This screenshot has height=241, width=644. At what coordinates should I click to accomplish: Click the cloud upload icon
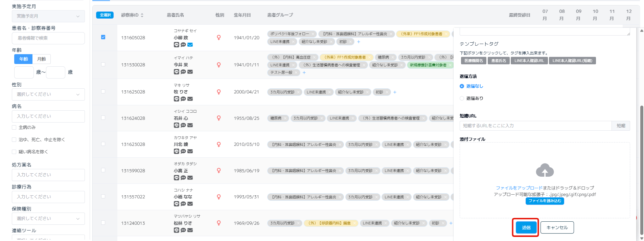(545, 170)
